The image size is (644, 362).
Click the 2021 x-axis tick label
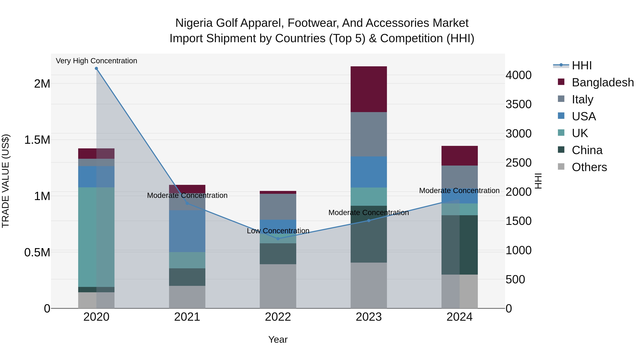[187, 317]
